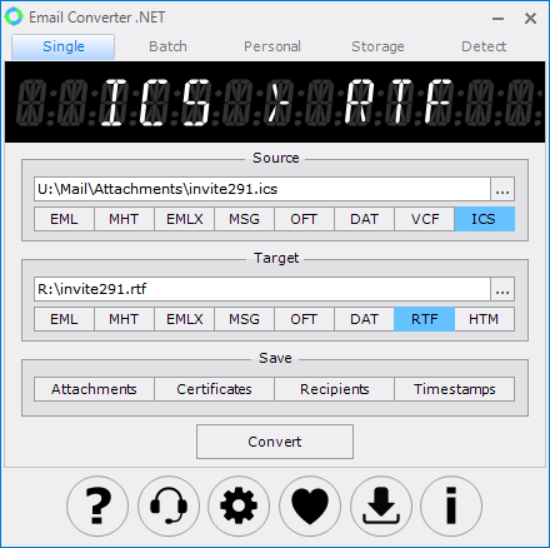
Task: Click the download arrow icon
Action: (x=381, y=506)
